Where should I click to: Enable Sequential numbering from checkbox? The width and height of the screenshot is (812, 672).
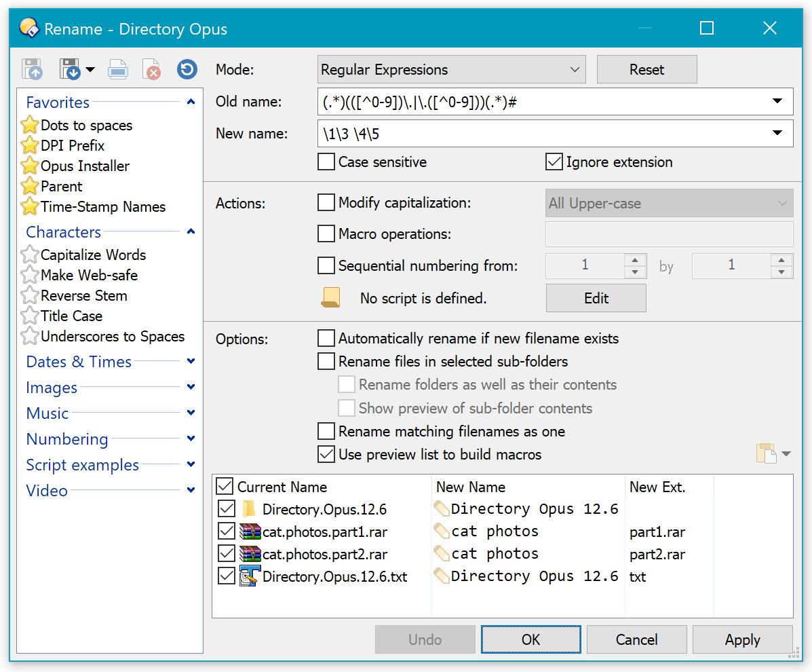326,265
